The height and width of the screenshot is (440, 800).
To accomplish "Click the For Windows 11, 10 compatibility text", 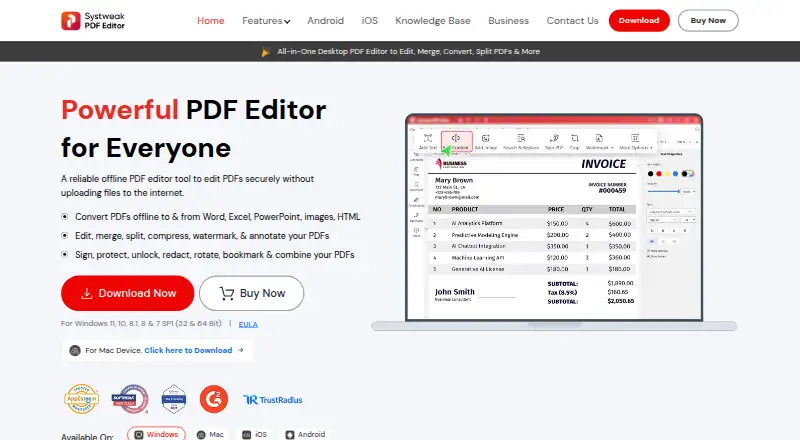I will pos(141,324).
